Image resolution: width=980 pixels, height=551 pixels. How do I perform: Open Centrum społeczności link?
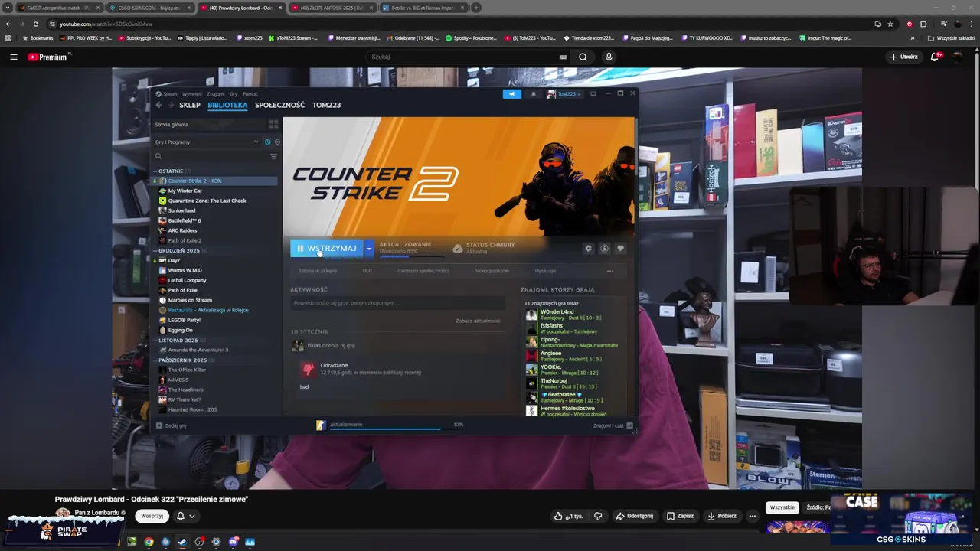(x=423, y=270)
